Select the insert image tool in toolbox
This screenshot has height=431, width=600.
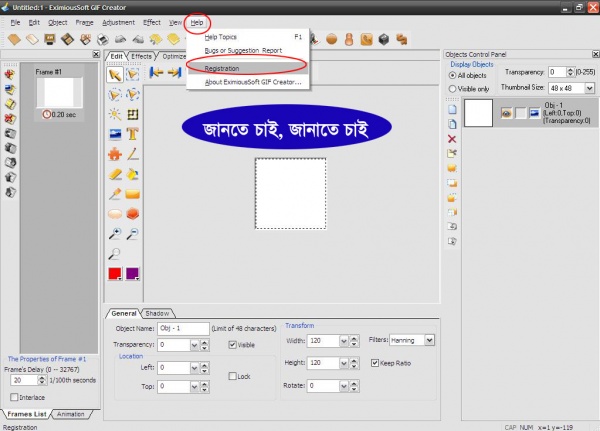click(x=115, y=134)
